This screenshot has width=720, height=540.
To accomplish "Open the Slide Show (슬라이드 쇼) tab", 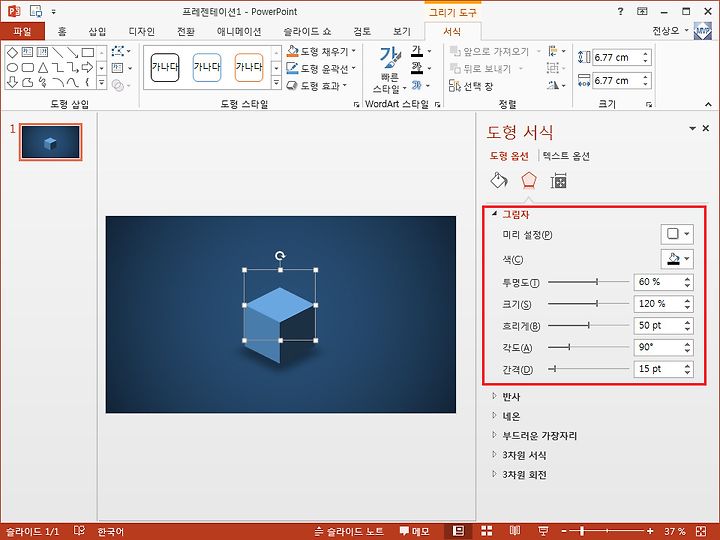I will (x=307, y=31).
